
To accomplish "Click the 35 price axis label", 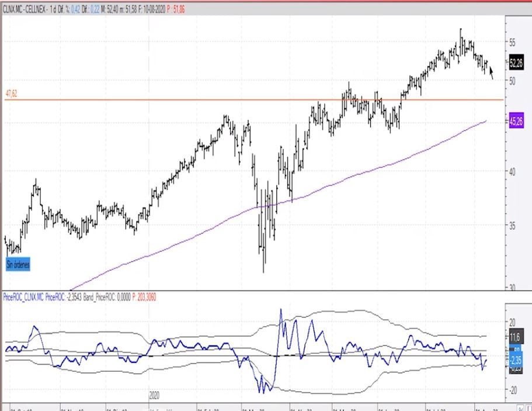I will pyautogui.click(x=512, y=226).
